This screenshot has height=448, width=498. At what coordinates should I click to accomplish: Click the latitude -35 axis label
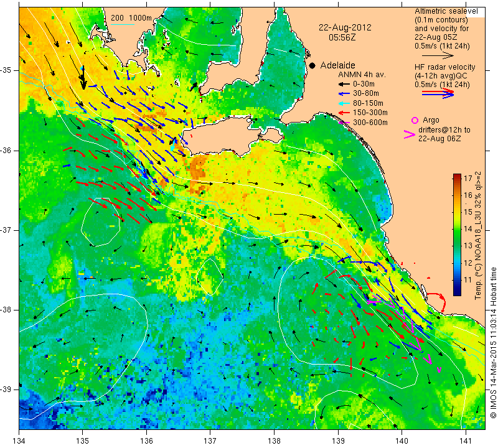click(x=6, y=70)
